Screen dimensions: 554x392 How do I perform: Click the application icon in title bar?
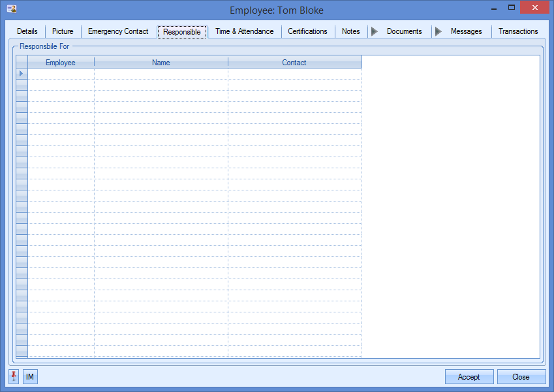(11, 10)
